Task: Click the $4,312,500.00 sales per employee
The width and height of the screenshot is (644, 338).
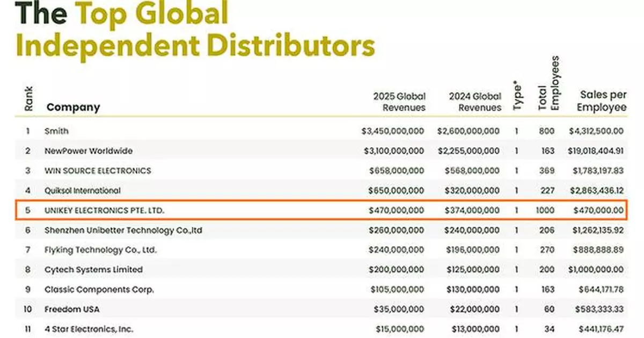Action: 596,131
